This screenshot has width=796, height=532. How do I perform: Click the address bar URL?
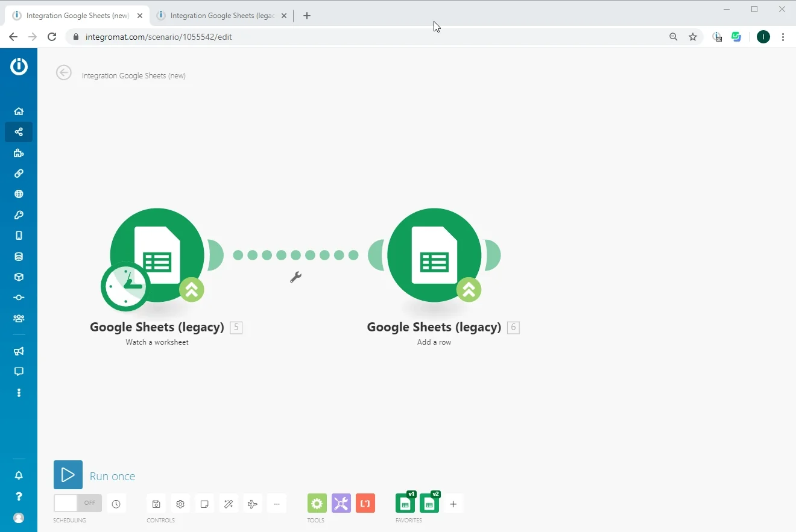click(159, 37)
